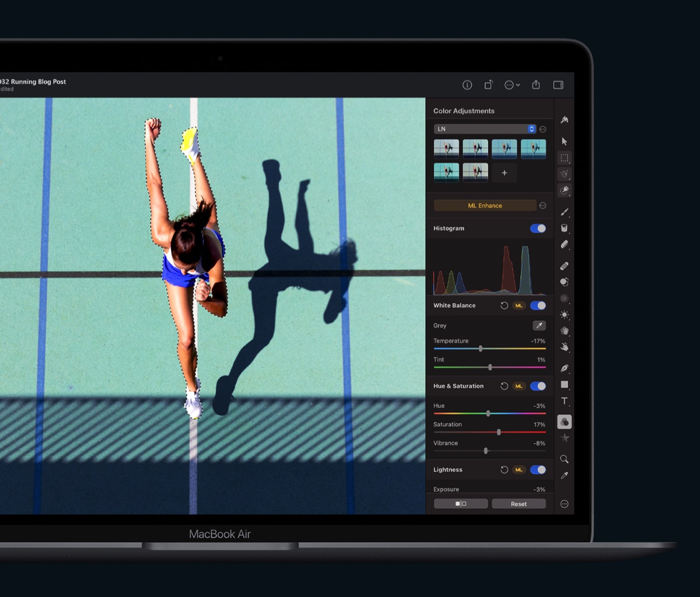Screen dimensions: 700x597
Task: Disable the Hue & Saturation switch
Action: (538, 386)
